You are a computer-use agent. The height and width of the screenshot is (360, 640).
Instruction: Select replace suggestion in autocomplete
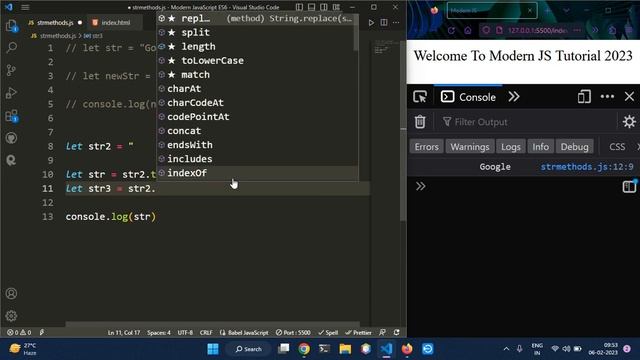[x=258, y=18]
